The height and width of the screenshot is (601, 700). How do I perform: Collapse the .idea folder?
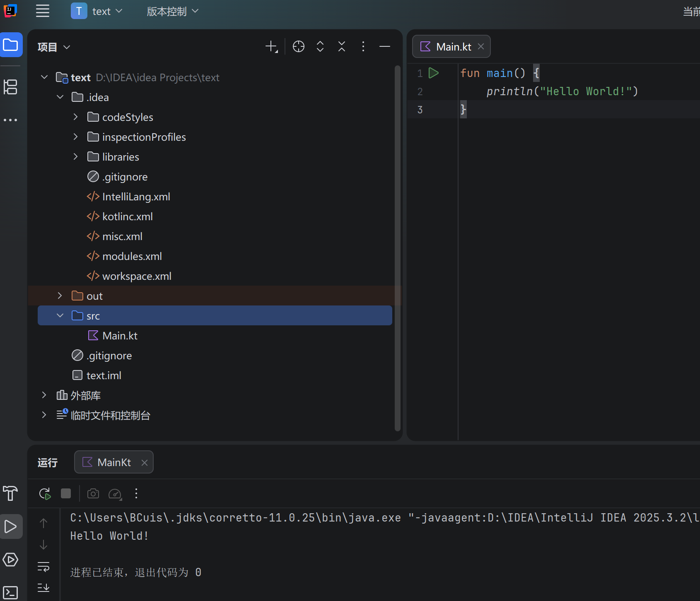click(x=60, y=97)
